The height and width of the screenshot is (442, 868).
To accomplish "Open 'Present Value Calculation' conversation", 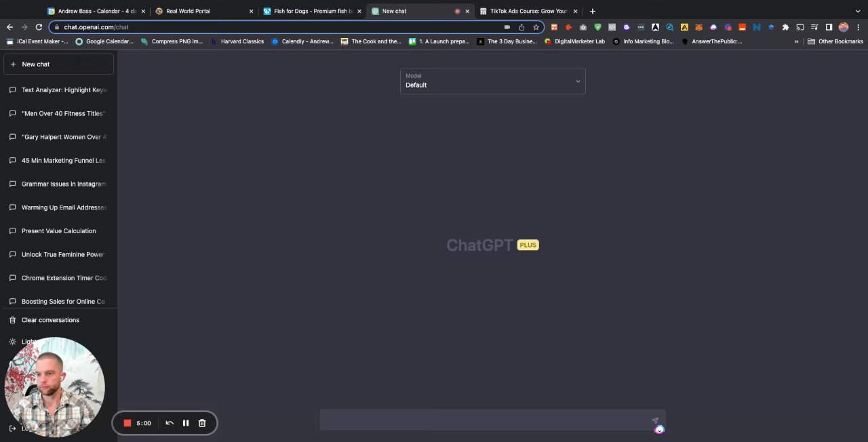I will [58, 231].
